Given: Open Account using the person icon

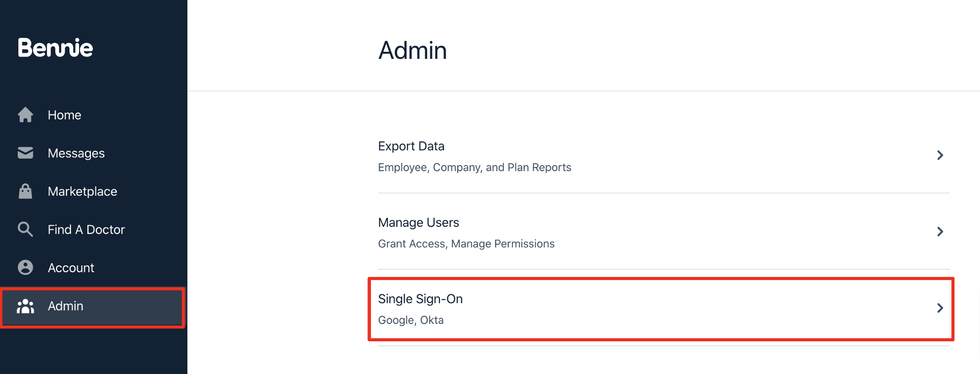Looking at the screenshot, I should (x=25, y=267).
